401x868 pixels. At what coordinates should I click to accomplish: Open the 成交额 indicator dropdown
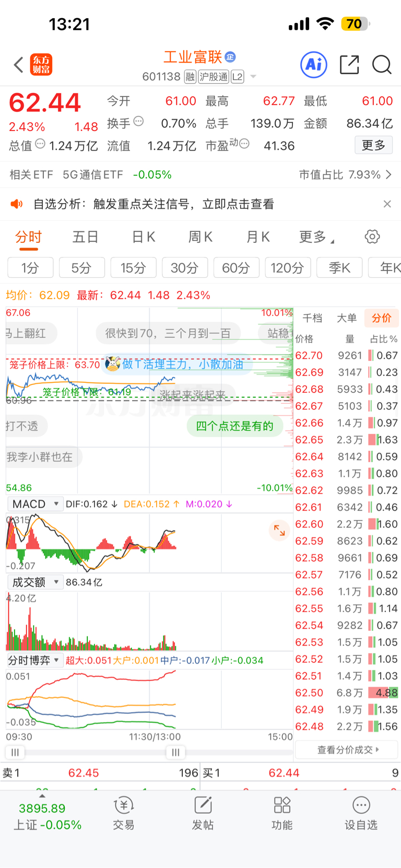pyautogui.click(x=36, y=582)
